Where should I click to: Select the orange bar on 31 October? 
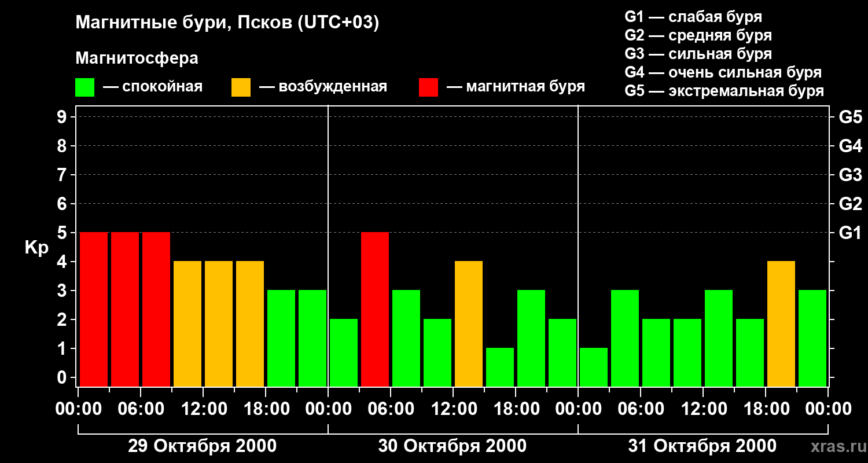[781, 324]
